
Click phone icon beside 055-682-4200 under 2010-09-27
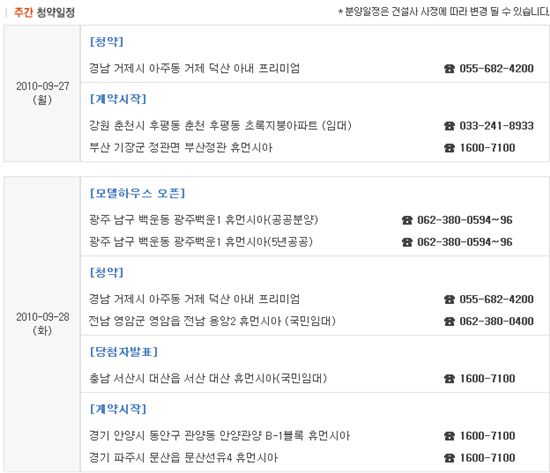449,68
